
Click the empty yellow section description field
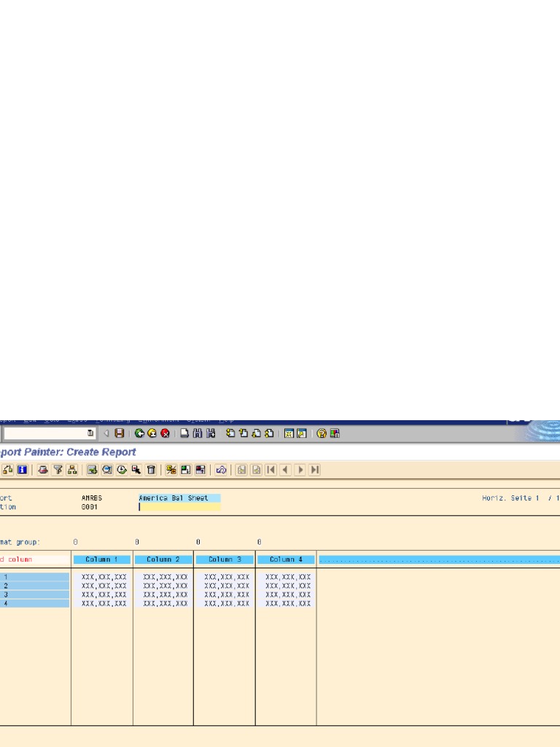(x=179, y=507)
